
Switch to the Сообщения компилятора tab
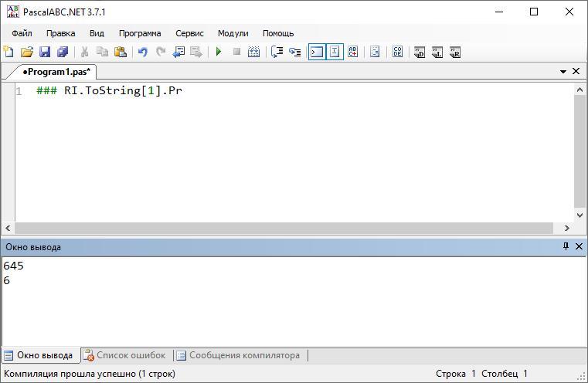239,355
